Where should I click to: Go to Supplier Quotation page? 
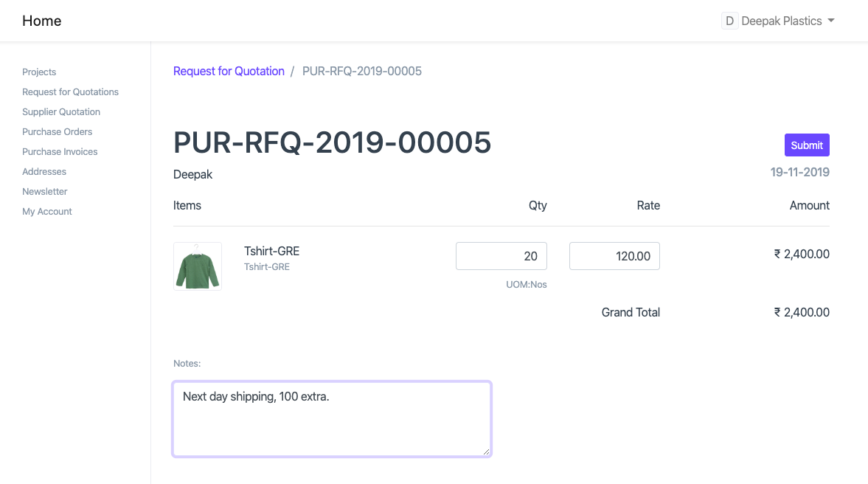tap(61, 111)
